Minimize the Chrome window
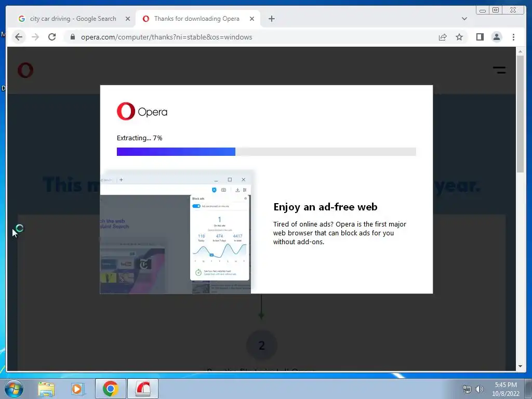532x399 pixels. (x=483, y=10)
